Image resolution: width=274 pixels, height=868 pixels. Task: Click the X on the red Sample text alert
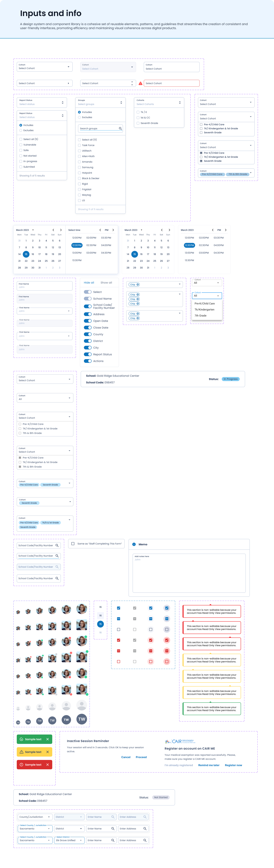click(x=47, y=765)
